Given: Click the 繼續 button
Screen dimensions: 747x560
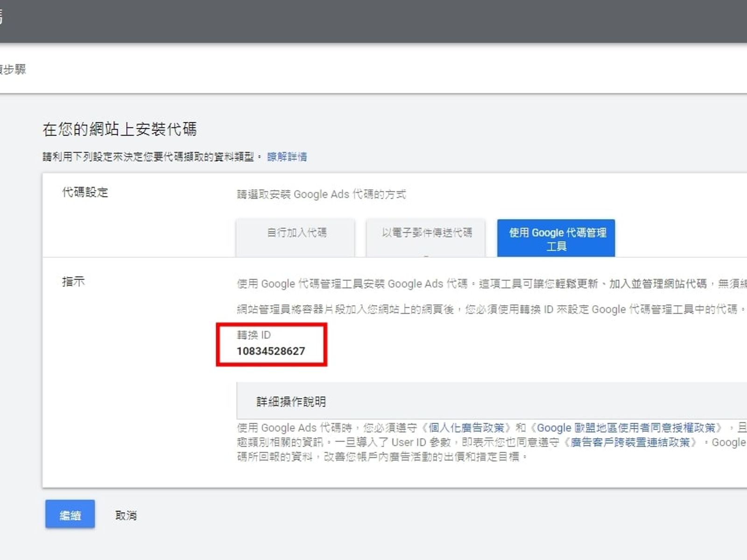Looking at the screenshot, I should pyautogui.click(x=70, y=514).
